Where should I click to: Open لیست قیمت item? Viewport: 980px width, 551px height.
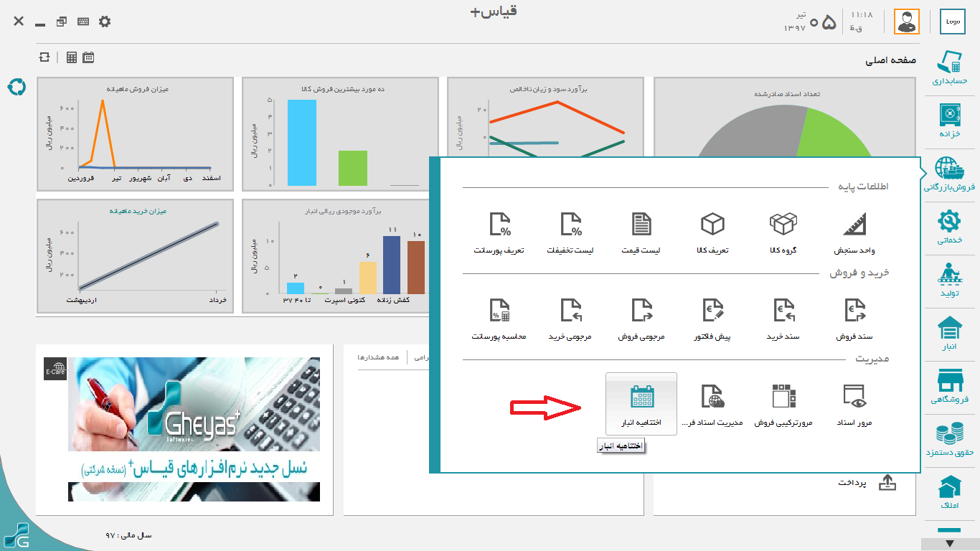click(641, 233)
